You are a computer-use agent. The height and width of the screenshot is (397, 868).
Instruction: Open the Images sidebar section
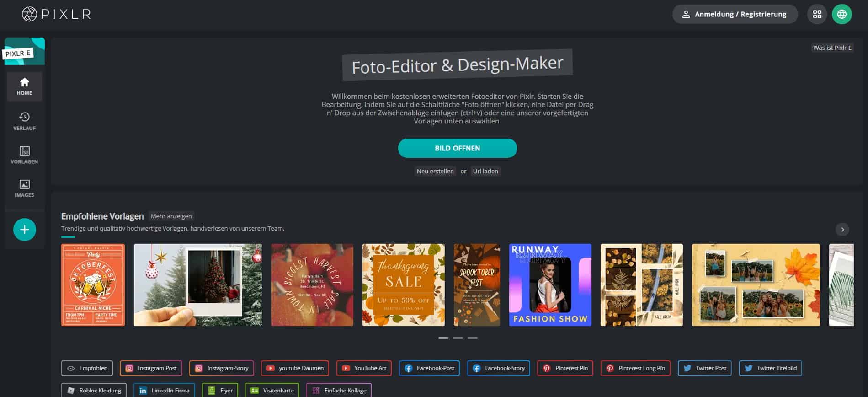[x=25, y=188]
